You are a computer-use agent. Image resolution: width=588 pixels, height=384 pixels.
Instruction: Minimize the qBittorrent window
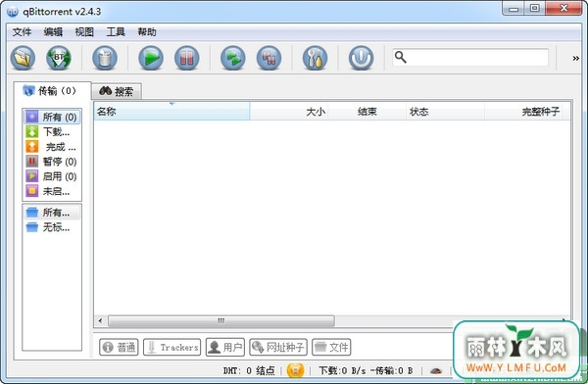click(x=514, y=8)
